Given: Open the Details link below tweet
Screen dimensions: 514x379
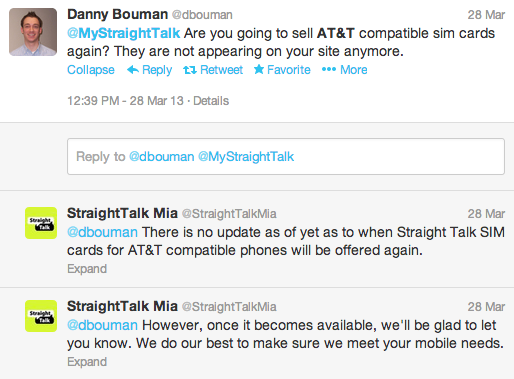Looking at the screenshot, I should tap(211, 101).
